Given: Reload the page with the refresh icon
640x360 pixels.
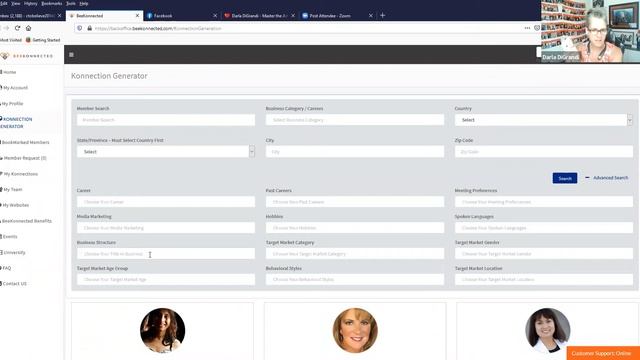Looking at the screenshot, I should (17, 28).
